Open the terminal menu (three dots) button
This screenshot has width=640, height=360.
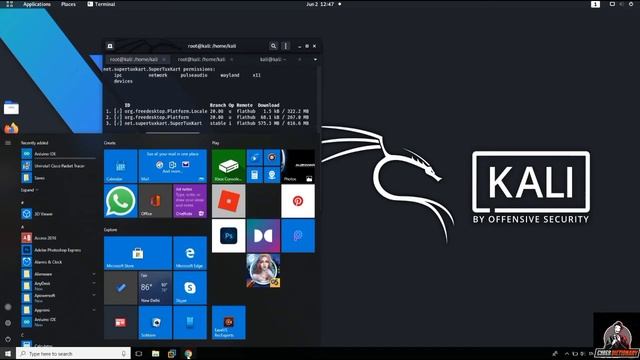pos(286,46)
